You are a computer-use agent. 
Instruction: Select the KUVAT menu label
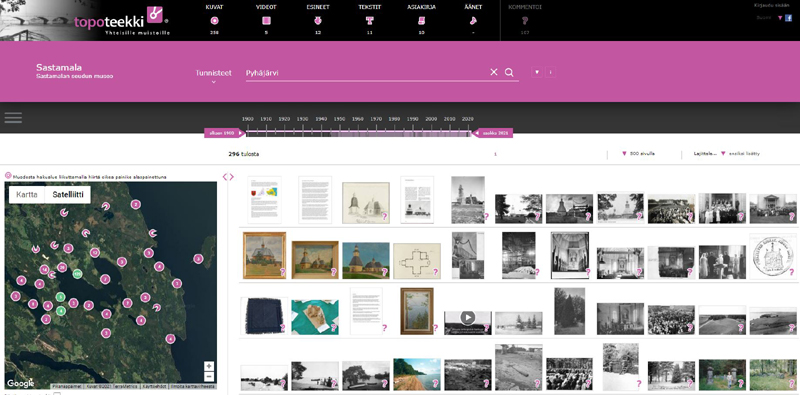[x=214, y=7]
